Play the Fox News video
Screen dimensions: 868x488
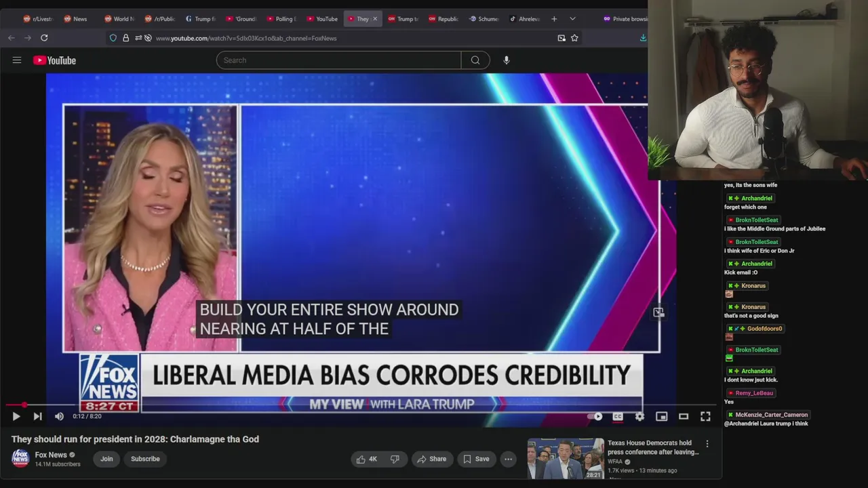pyautogui.click(x=16, y=416)
